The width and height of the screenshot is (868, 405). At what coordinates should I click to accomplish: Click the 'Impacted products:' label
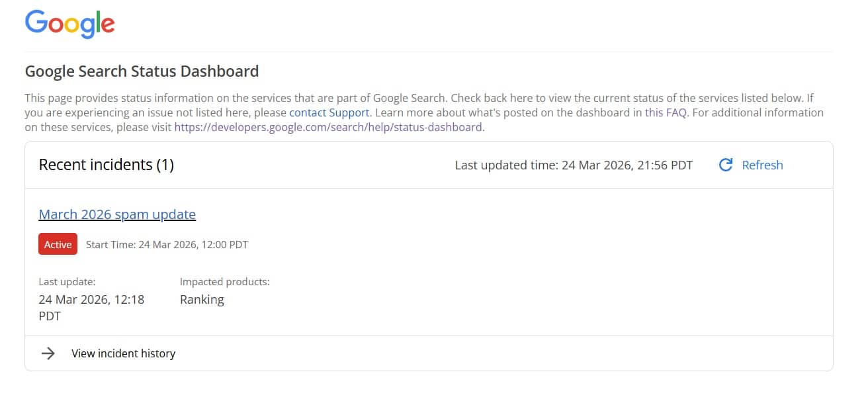click(x=224, y=282)
